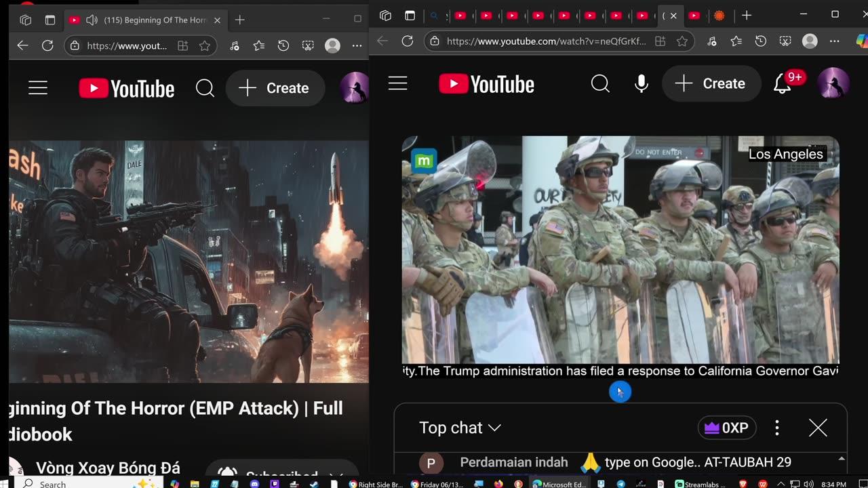
Task: Open Settings and more in right window
Action: point(835,41)
